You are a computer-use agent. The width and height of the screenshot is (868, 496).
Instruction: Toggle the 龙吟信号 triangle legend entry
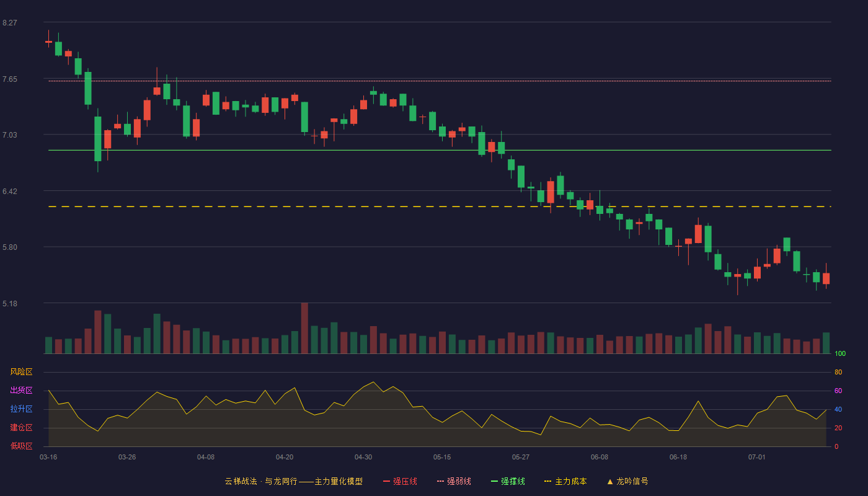627,481
